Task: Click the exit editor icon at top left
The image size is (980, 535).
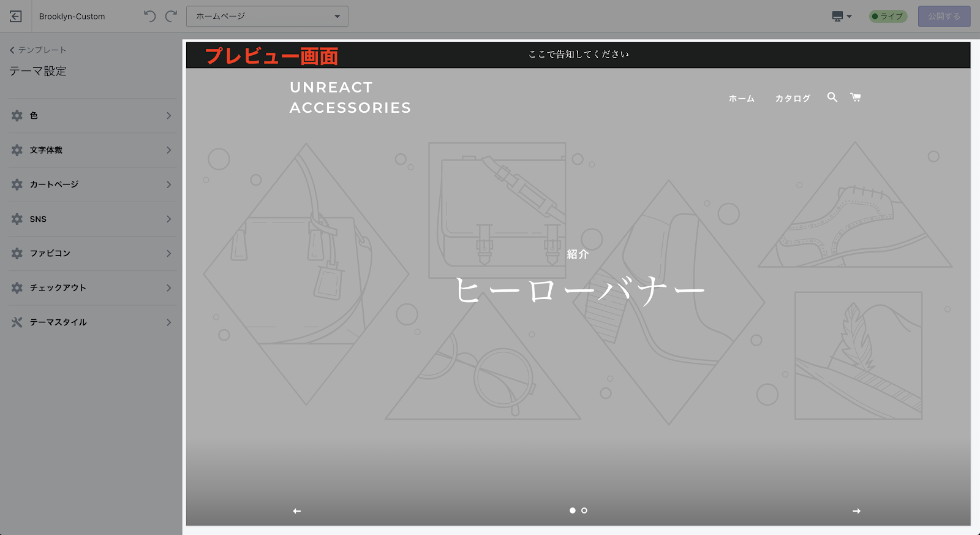Action: click(x=16, y=17)
